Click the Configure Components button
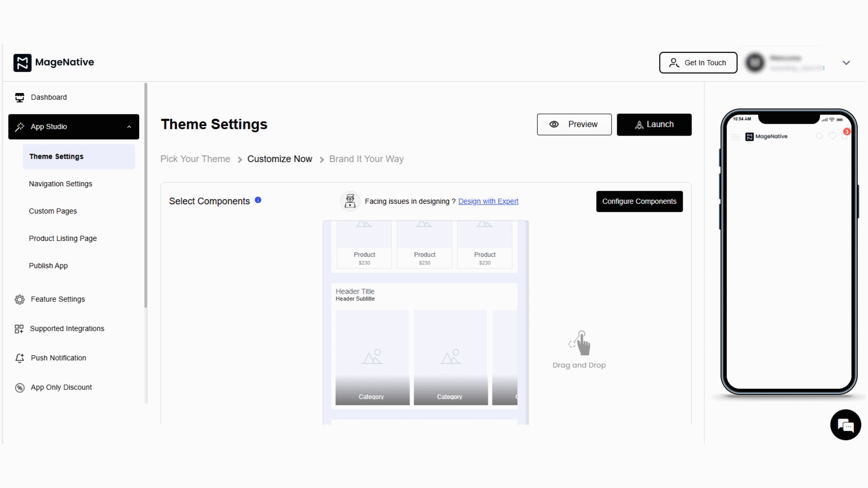Image resolution: width=868 pixels, height=488 pixels. coord(639,202)
